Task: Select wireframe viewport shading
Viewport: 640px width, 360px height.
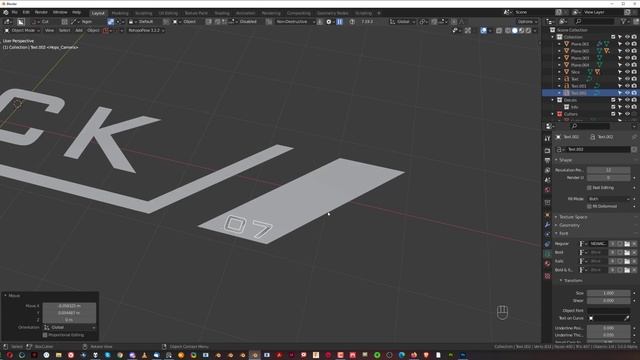Action: 507,31
